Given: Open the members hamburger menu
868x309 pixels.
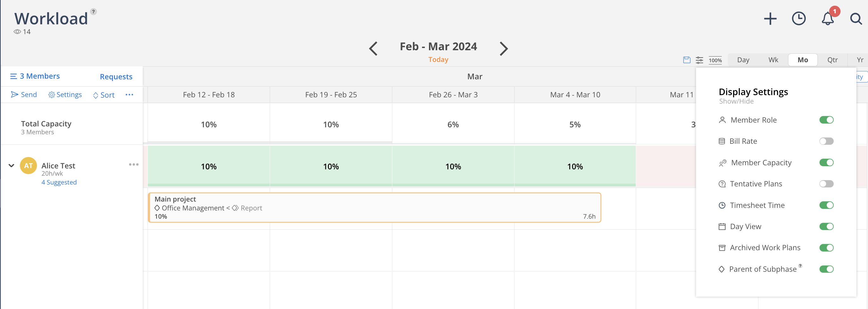Looking at the screenshot, I should pyautogui.click(x=13, y=76).
